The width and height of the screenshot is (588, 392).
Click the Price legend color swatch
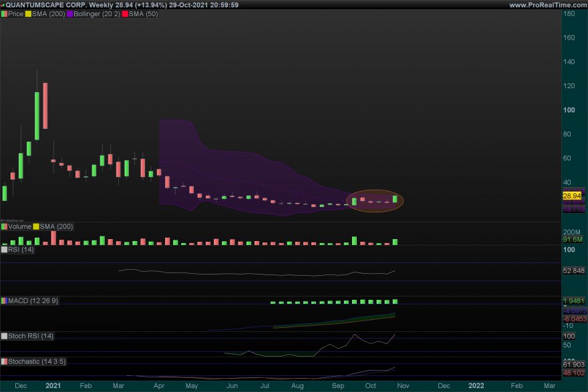[x=4, y=14]
